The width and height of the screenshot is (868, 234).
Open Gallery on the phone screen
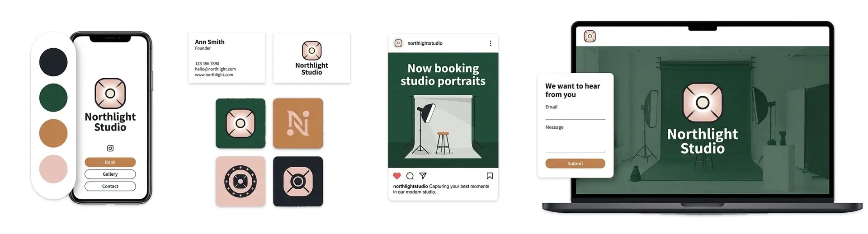[x=110, y=174]
